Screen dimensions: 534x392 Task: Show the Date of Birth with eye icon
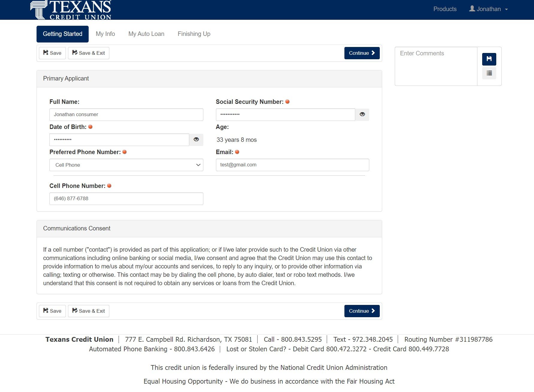click(196, 139)
